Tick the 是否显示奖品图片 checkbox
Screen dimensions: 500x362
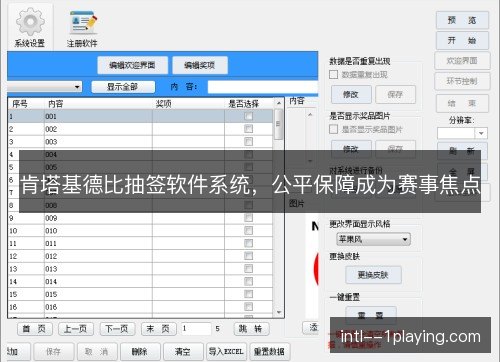point(333,129)
